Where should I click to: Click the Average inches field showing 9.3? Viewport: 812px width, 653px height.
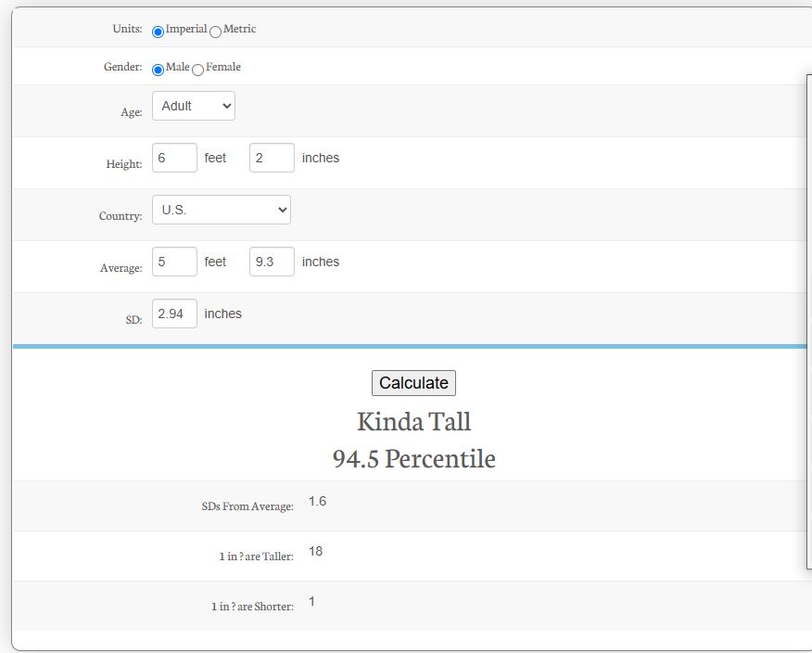tap(272, 262)
